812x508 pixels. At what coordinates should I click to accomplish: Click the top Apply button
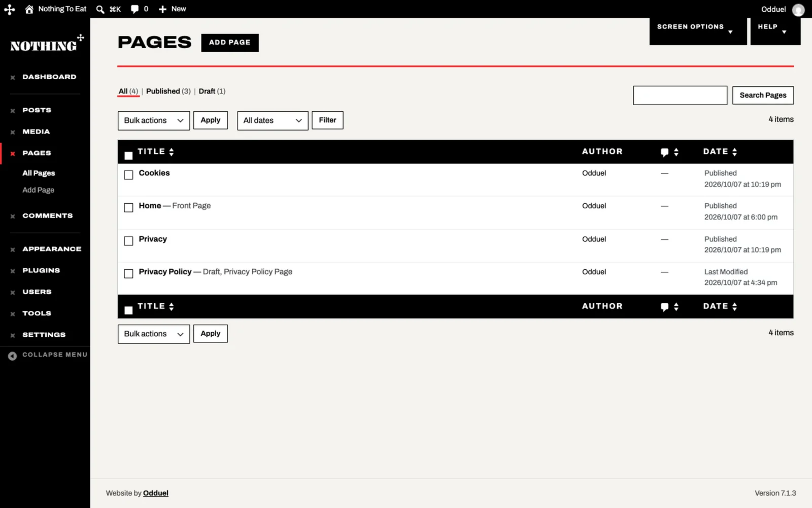(210, 120)
